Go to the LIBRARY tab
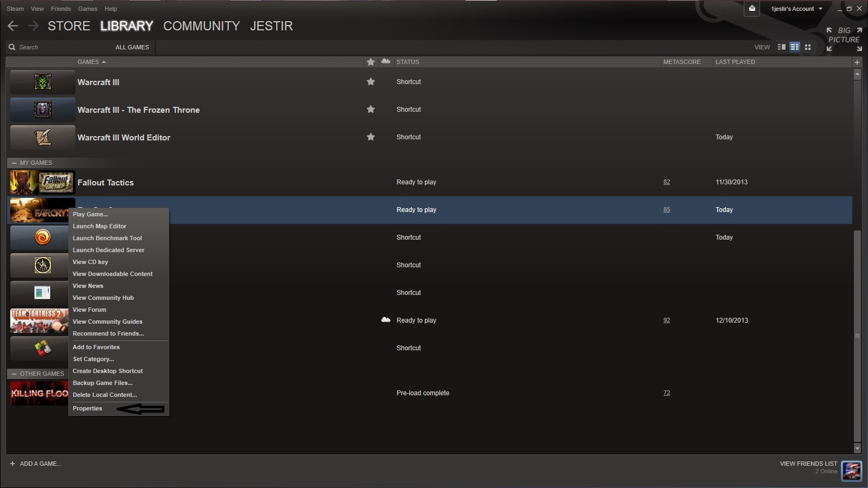 coord(127,26)
